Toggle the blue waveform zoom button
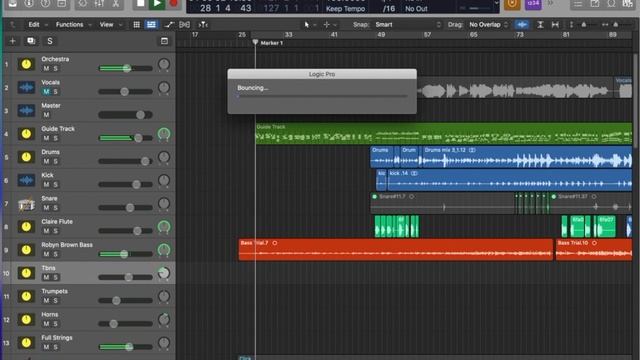Image resolution: width=640 pixels, height=360 pixels. pyautogui.click(x=522, y=24)
